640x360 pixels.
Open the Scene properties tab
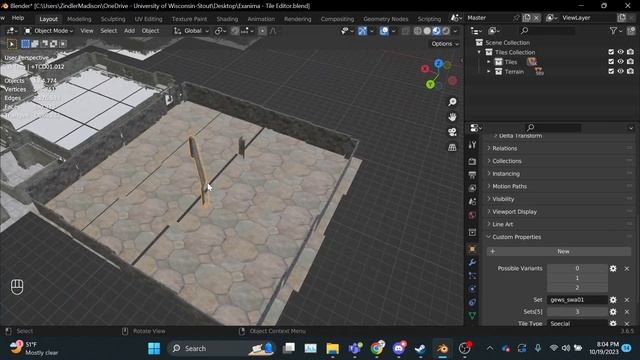472,202
